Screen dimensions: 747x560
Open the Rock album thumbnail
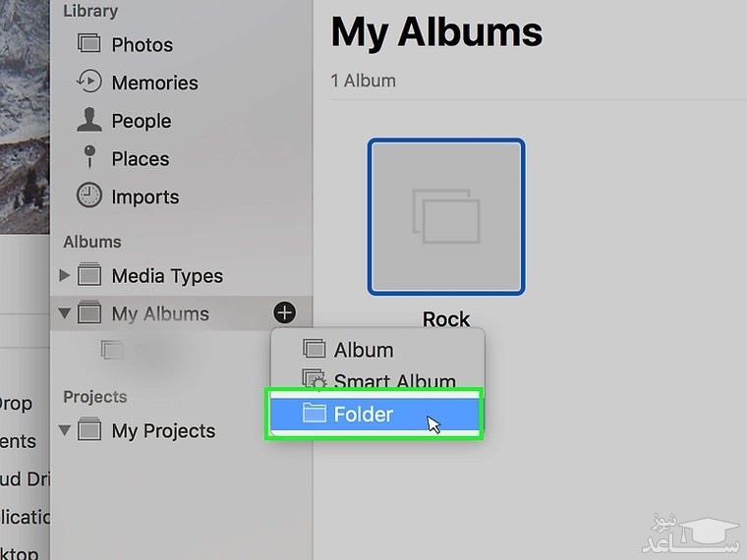[446, 216]
